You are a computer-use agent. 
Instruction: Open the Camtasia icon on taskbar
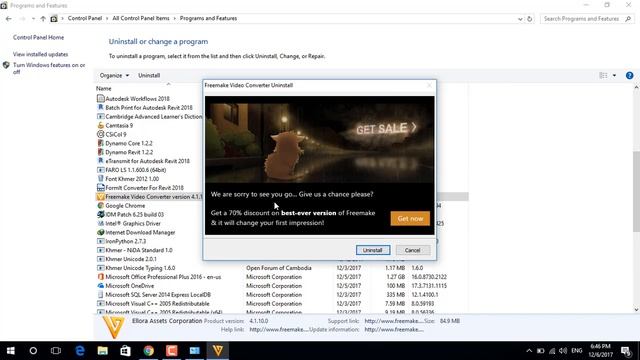[x=171, y=351]
